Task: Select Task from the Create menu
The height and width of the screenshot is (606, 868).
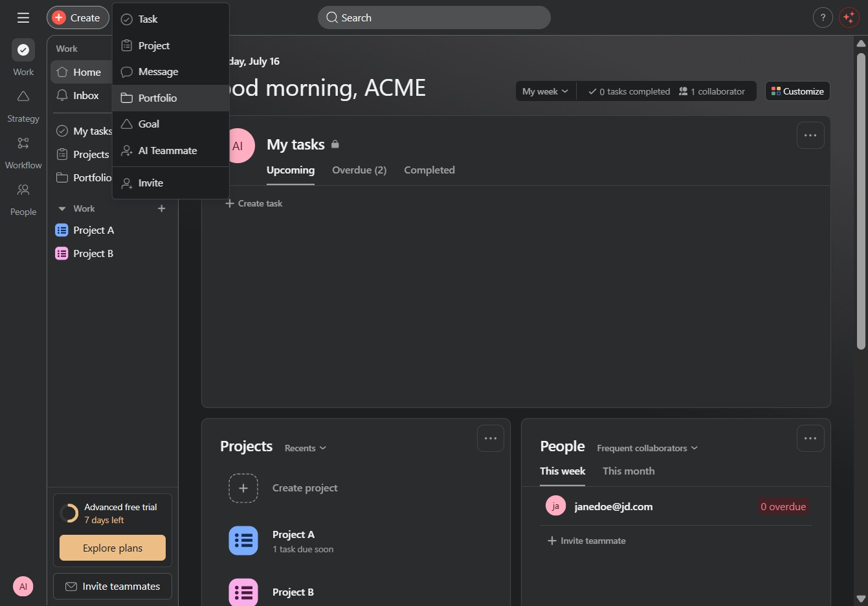Action: [171, 19]
